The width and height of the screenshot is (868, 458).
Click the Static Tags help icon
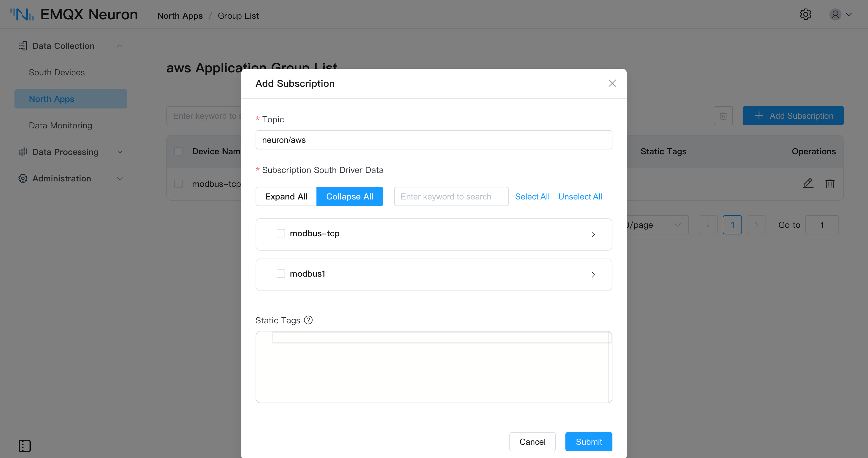pyautogui.click(x=308, y=320)
